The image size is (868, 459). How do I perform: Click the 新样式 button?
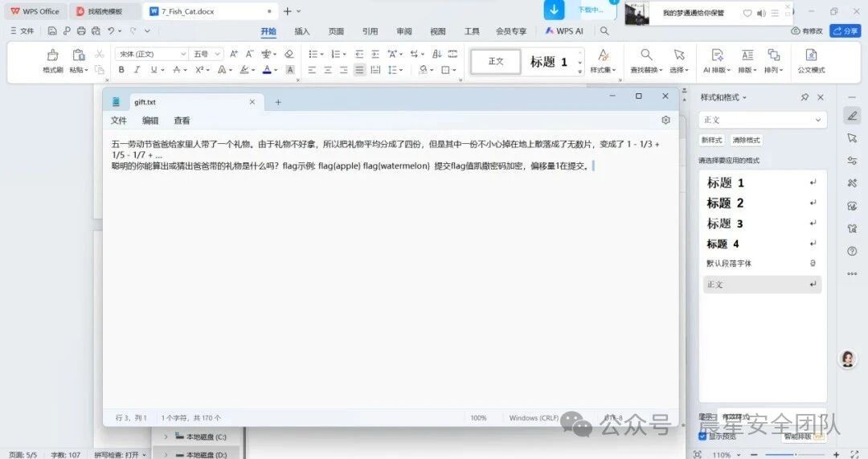(x=712, y=140)
